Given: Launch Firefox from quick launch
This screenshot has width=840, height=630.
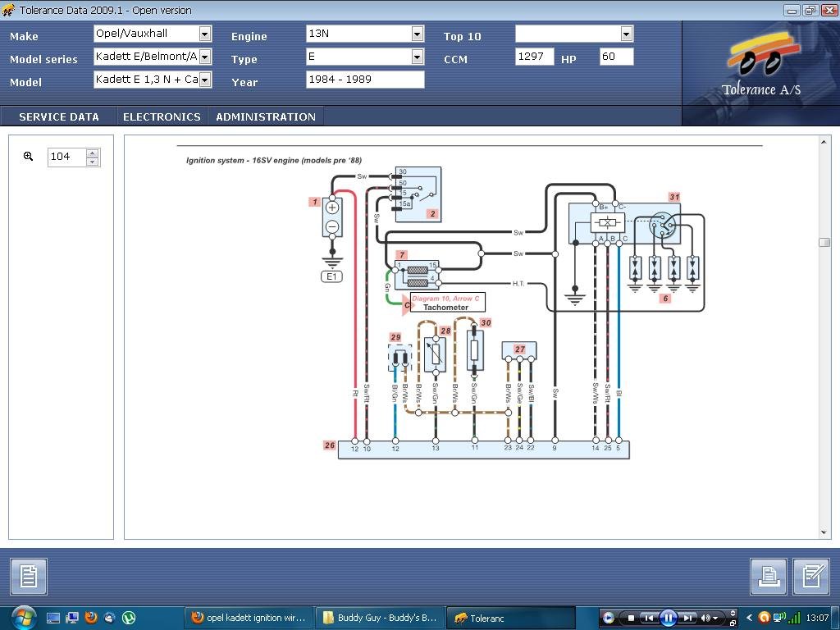Looking at the screenshot, I should (91, 618).
